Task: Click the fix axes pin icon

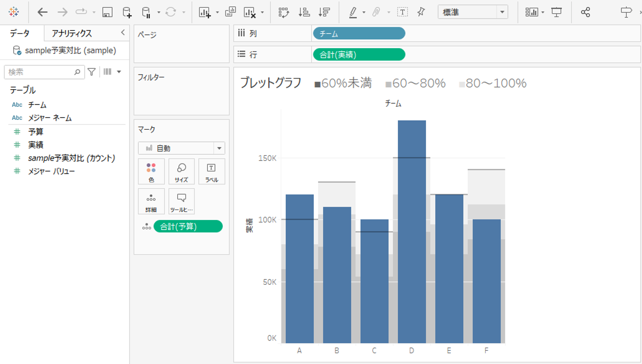Action: click(421, 12)
